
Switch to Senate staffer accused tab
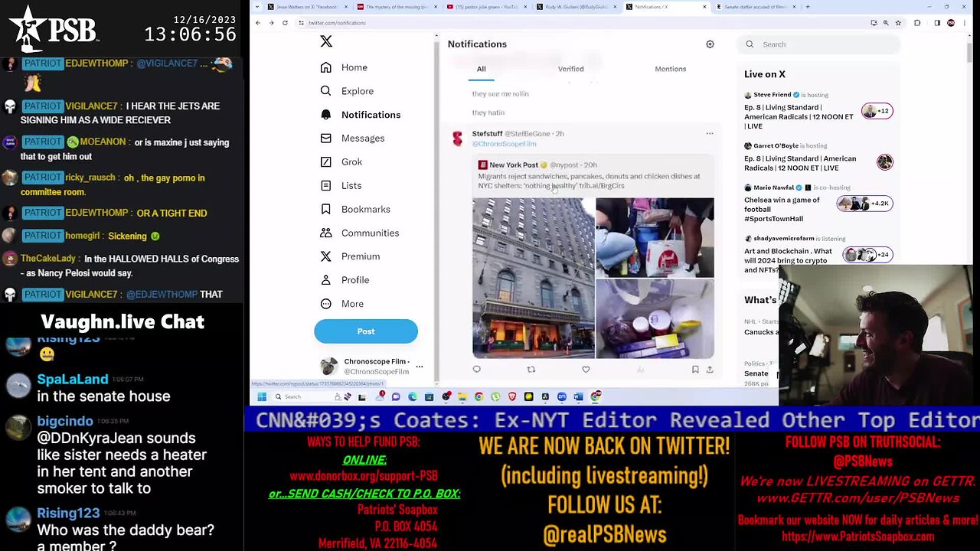pos(754,7)
